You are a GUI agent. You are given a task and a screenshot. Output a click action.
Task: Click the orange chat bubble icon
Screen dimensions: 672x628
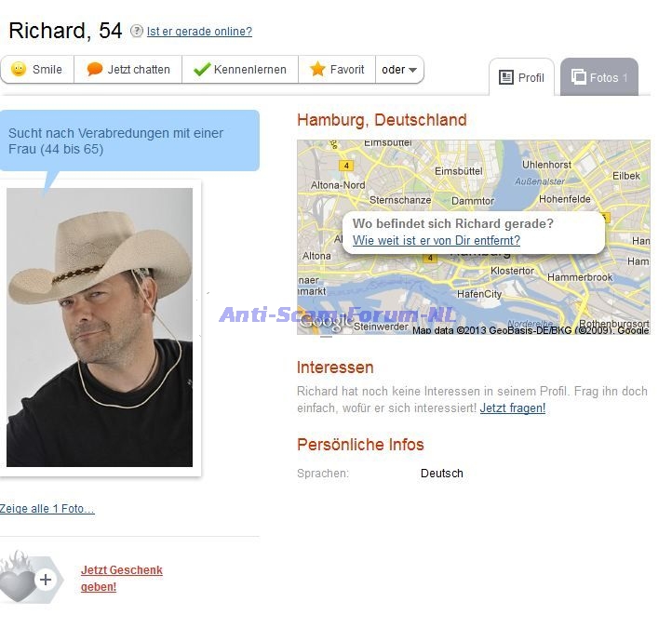(x=94, y=69)
